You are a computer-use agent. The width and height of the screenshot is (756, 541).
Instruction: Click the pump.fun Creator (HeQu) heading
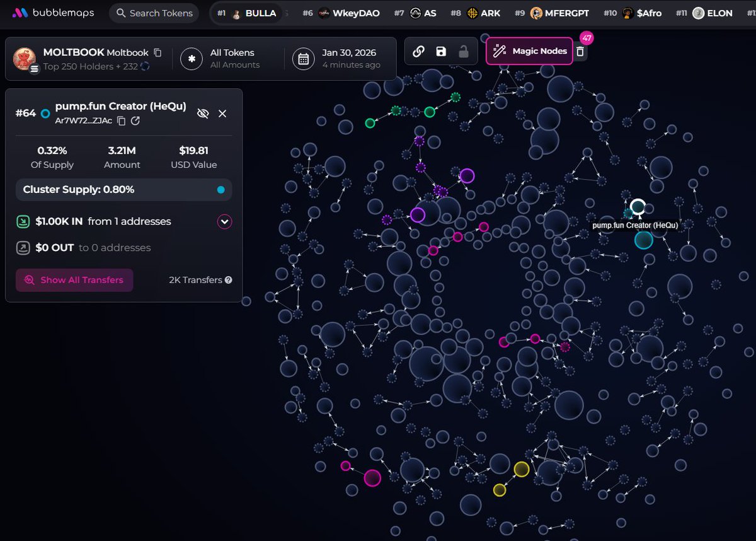(121, 107)
